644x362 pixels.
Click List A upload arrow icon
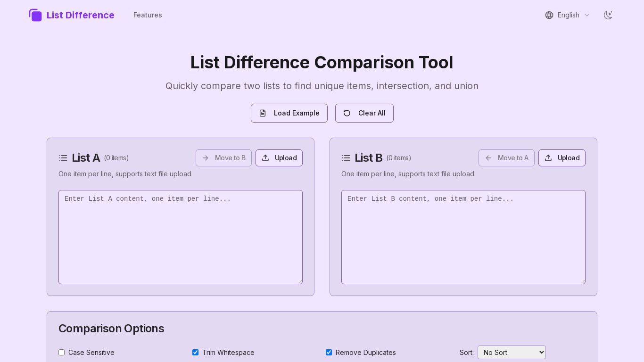click(265, 158)
